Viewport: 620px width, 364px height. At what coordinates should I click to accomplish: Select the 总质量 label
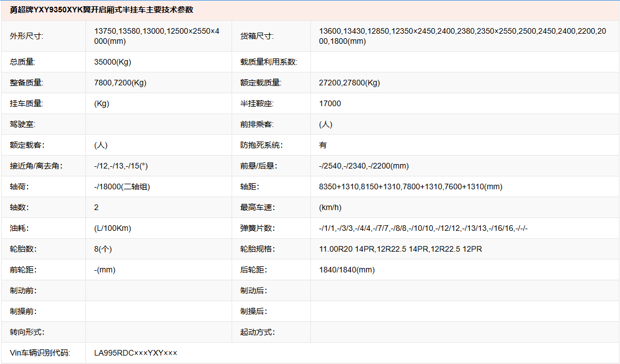(x=22, y=62)
